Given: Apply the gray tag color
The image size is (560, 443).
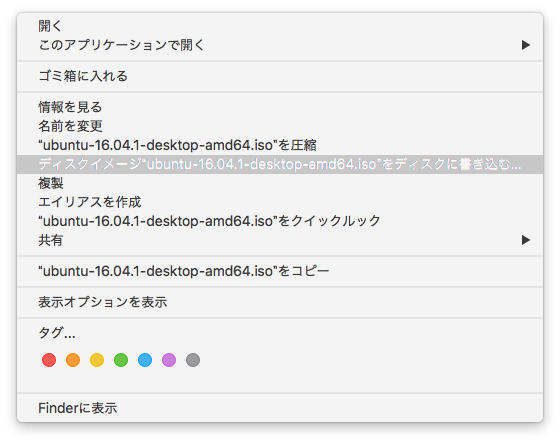Looking at the screenshot, I should pyautogui.click(x=193, y=360).
